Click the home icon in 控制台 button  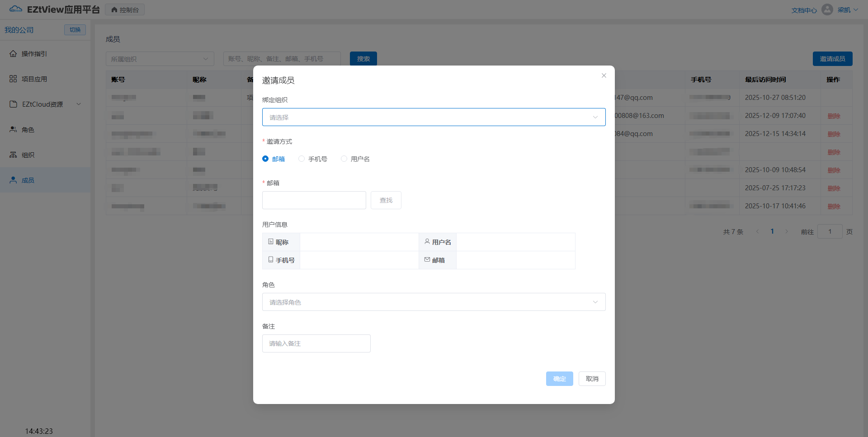click(x=114, y=10)
